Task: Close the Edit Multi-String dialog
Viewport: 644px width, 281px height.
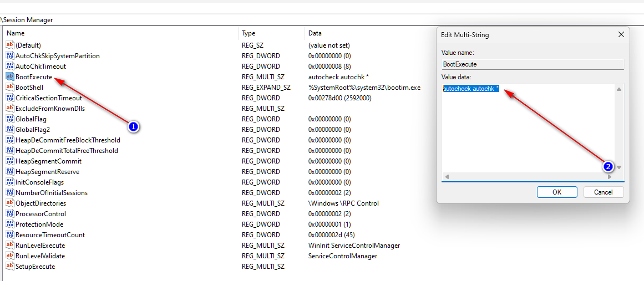Action: click(x=621, y=35)
